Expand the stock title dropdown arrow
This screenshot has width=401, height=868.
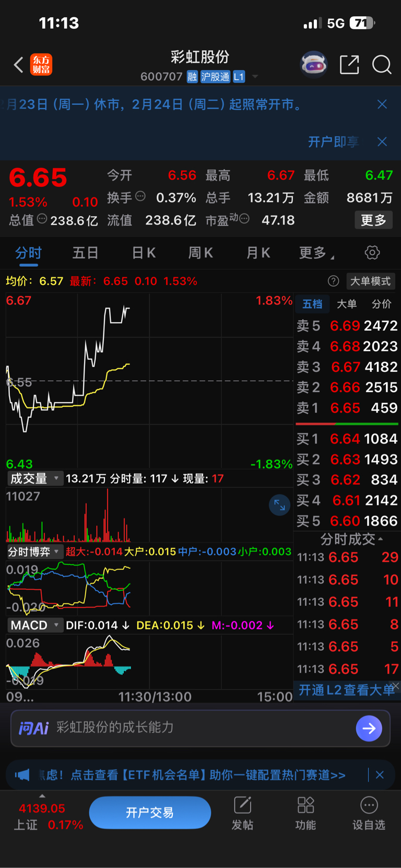coord(255,77)
